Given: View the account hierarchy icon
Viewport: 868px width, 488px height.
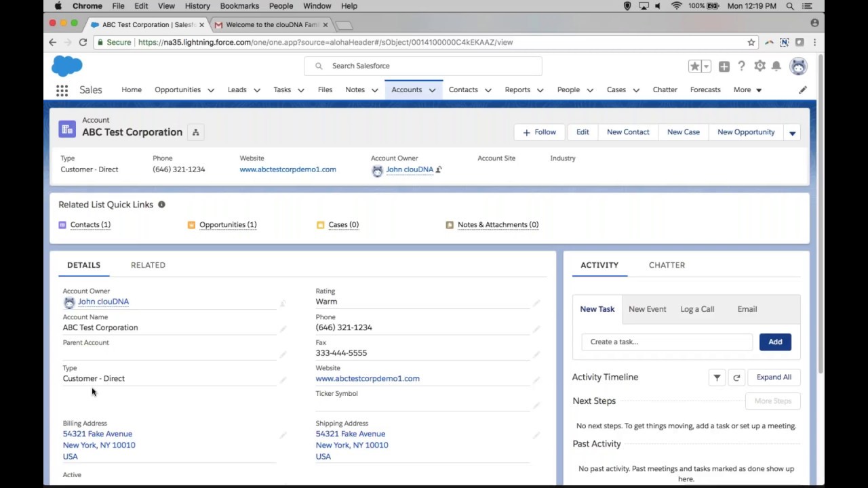Looking at the screenshot, I should [x=195, y=132].
